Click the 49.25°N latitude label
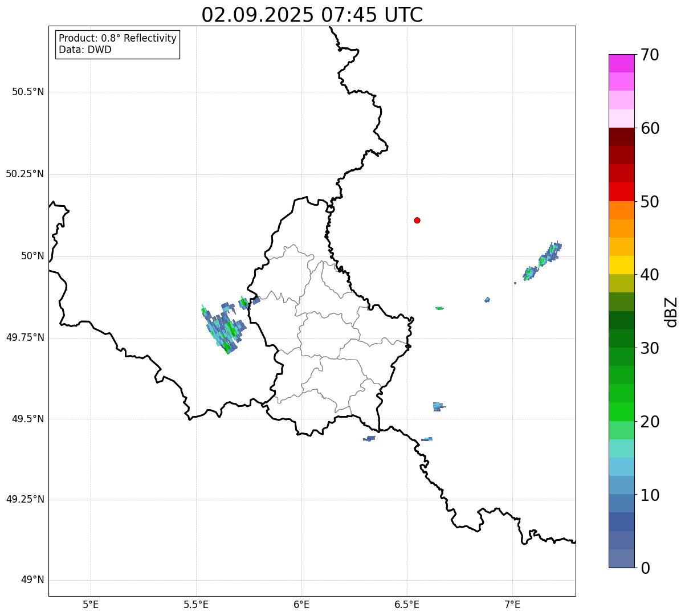 click(x=25, y=499)
